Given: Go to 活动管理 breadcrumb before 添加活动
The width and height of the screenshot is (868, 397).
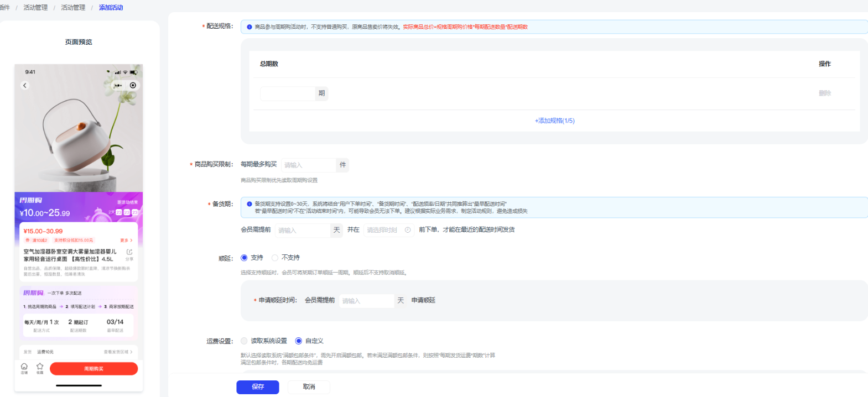Looking at the screenshot, I should 73,8.
